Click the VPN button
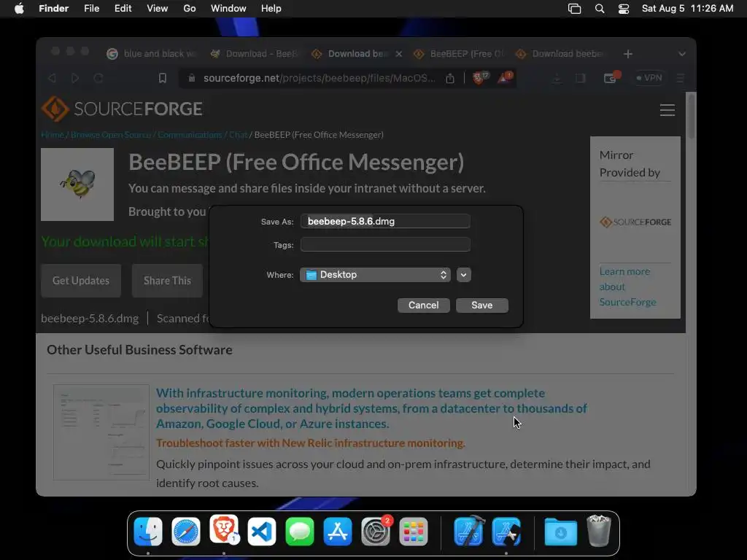 649,78
